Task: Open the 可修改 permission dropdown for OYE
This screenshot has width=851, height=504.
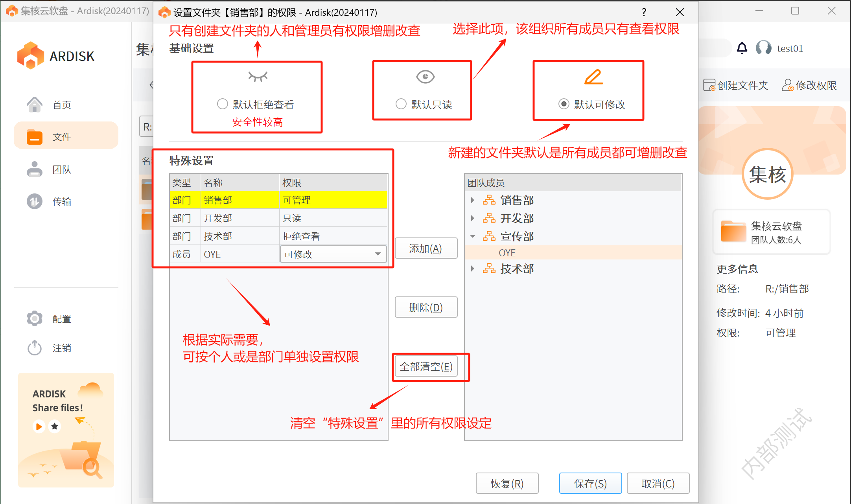Action: click(378, 254)
